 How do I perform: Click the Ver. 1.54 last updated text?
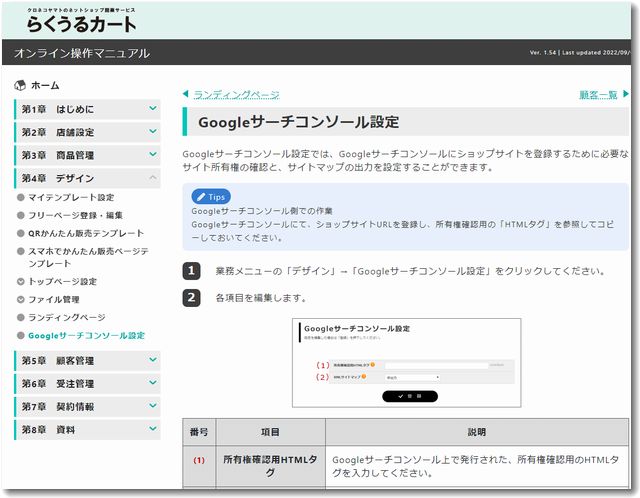pyautogui.click(x=580, y=53)
